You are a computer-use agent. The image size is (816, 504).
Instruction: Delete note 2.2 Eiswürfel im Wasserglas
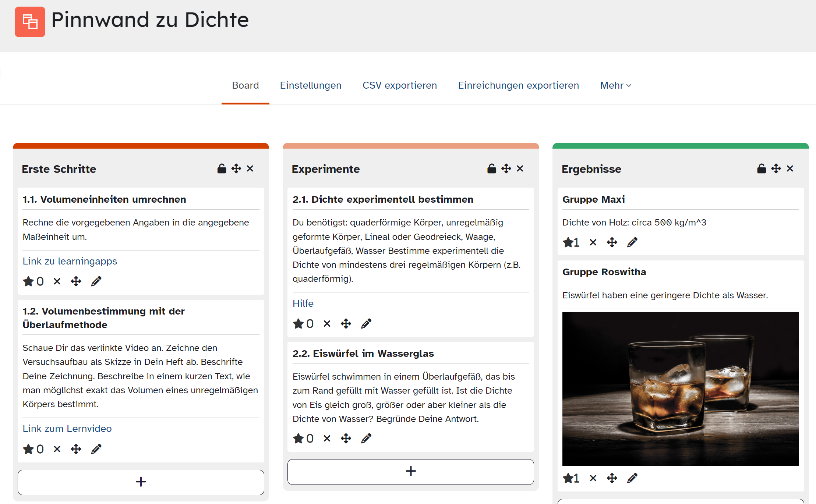[x=327, y=438]
